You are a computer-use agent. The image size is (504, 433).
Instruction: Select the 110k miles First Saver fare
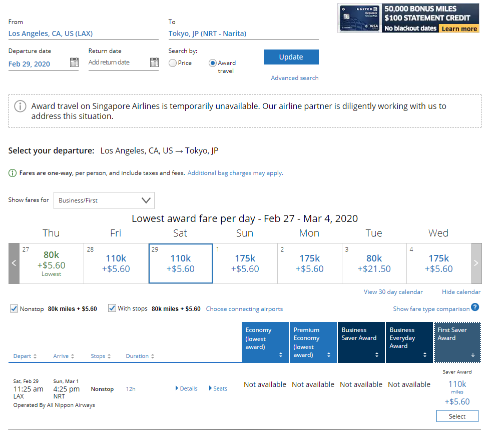(x=457, y=416)
